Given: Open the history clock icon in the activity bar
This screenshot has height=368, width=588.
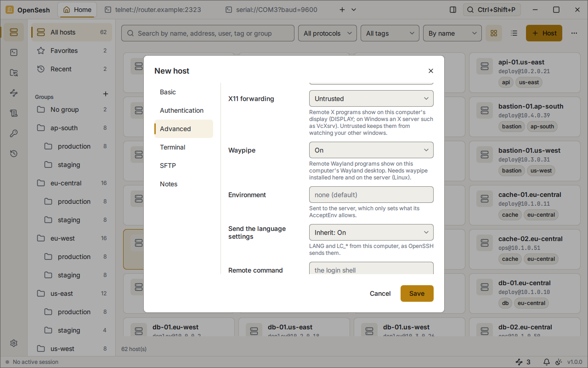Looking at the screenshot, I should [x=13, y=154].
